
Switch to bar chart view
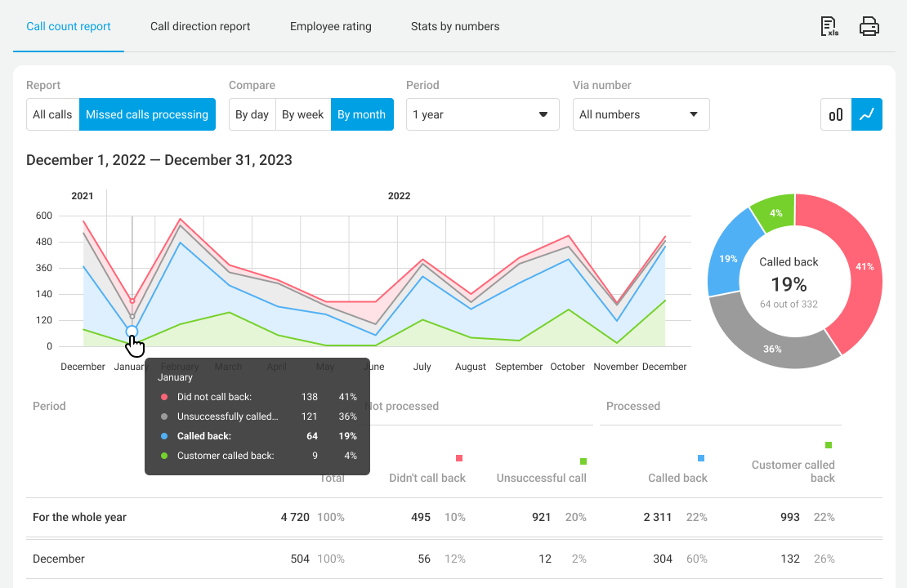click(836, 114)
